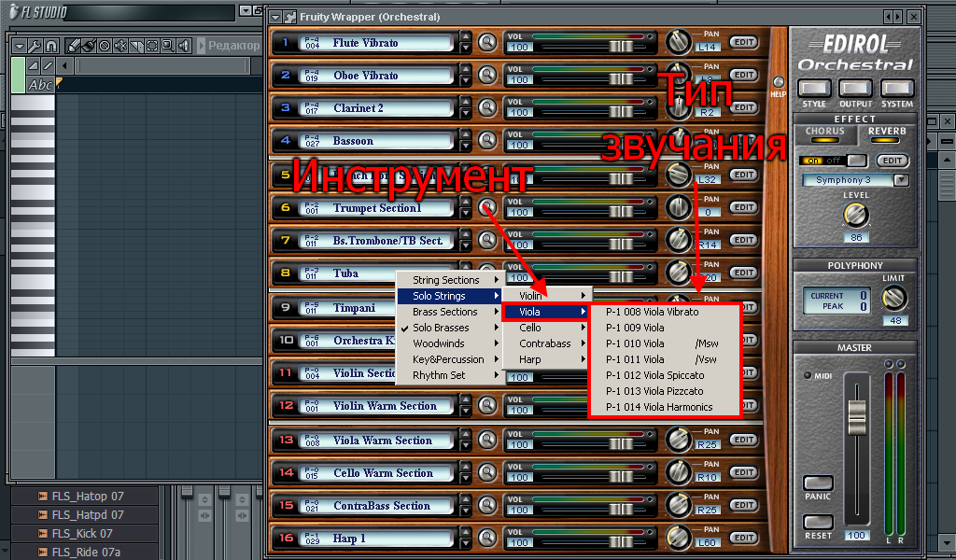
Task: Expand the Cello instrument submenu
Action: click(x=545, y=328)
